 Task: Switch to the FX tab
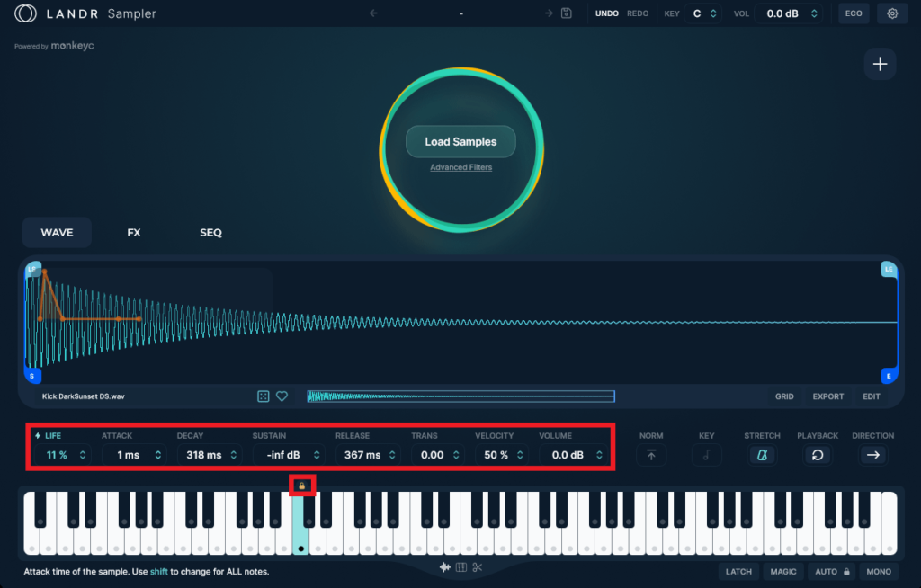(x=134, y=233)
